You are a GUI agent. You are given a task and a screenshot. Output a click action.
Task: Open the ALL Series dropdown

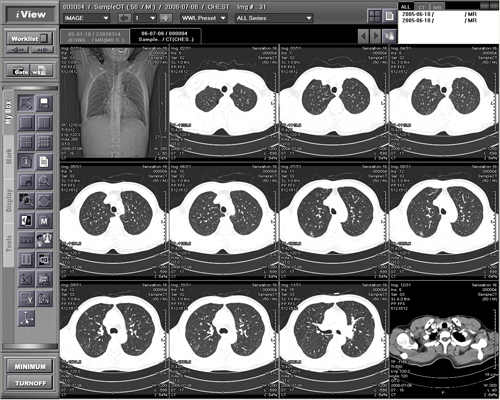[274, 18]
